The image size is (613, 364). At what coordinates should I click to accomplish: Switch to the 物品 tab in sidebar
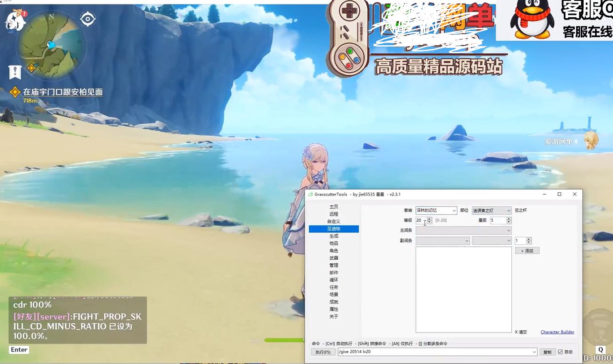[334, 243]
